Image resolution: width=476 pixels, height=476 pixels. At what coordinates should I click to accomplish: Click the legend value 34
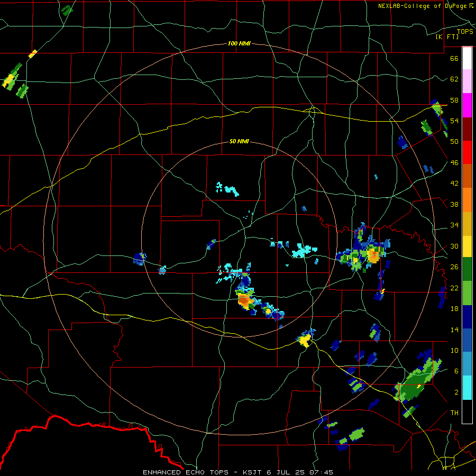click(x=454, y=225)
